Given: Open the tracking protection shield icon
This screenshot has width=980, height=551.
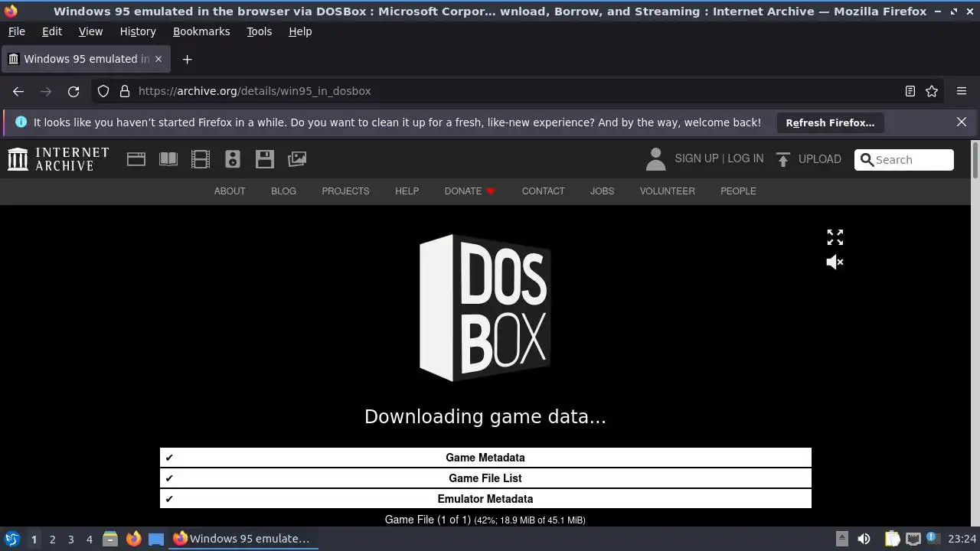Looking at the screenshot, I should (103, 91).
